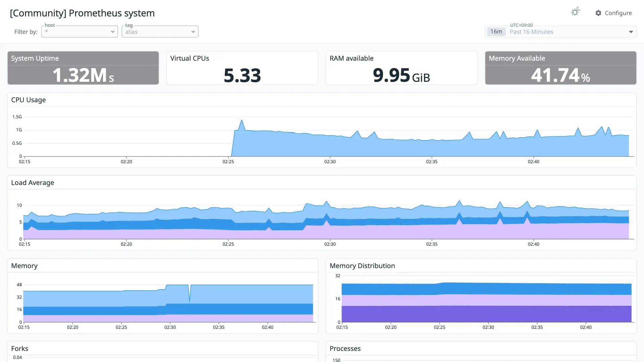Click the Filter by label
Image resolution: width=644 pixels, height=362 pixels.
click(x=26, y=32)
